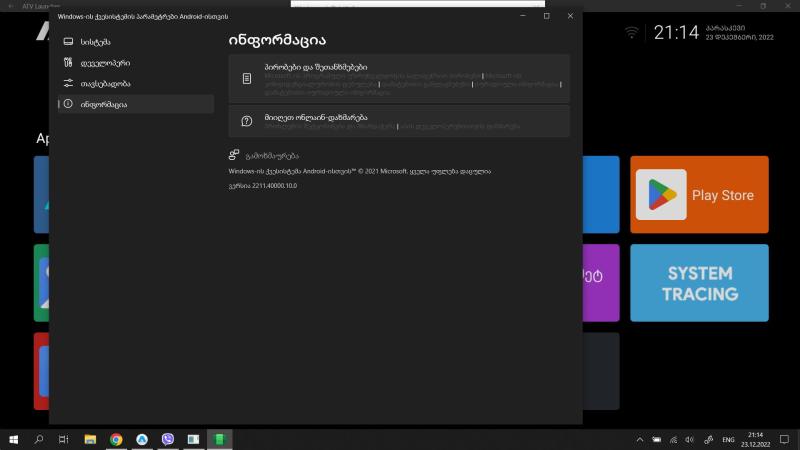Click the question mark online help icon
800x450 pixels.
pos(246,121)
